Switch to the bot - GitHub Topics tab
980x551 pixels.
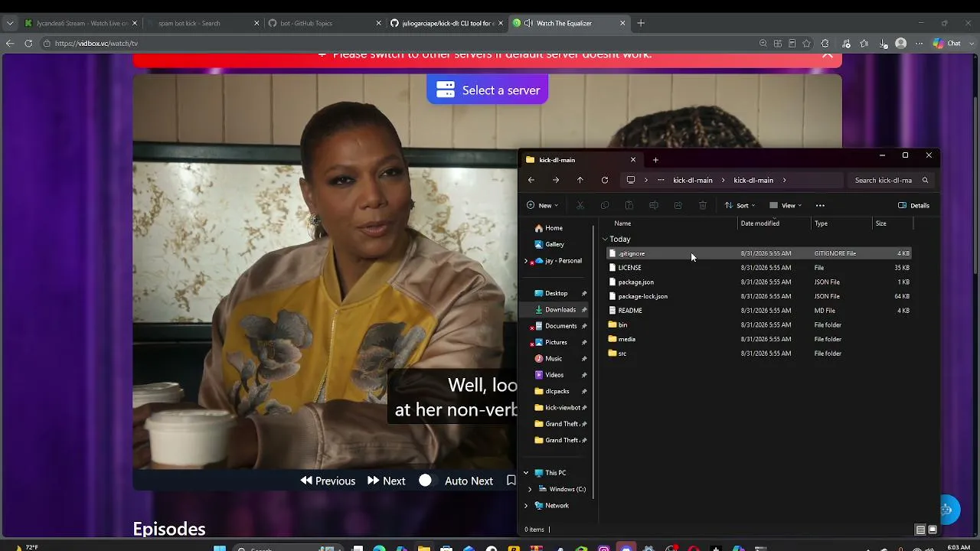tap(323, 23)
